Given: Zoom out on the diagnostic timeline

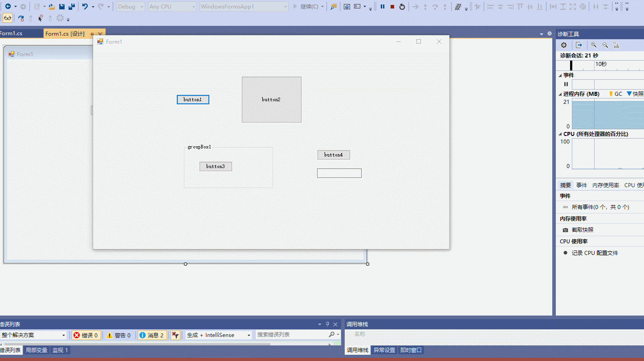Looking at the screenshot, I should (x=605, y=45).
